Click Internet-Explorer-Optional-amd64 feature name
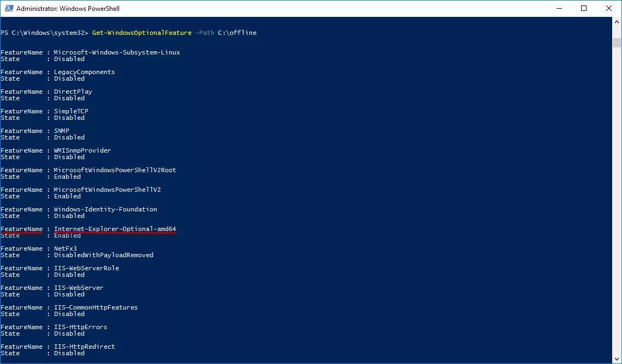Image resolution: width=622 pixels, height=364 pixels. coord(115,229)
